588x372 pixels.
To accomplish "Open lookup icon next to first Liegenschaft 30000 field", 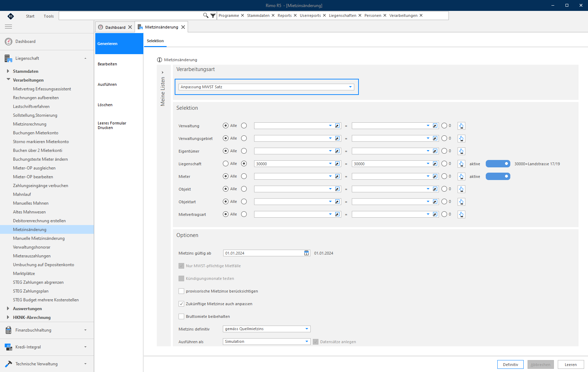I will click(x=337, y=164).
